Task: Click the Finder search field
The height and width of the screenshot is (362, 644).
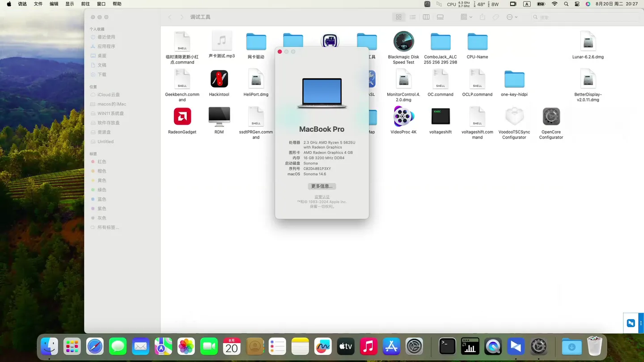Action: coord(586,17)
